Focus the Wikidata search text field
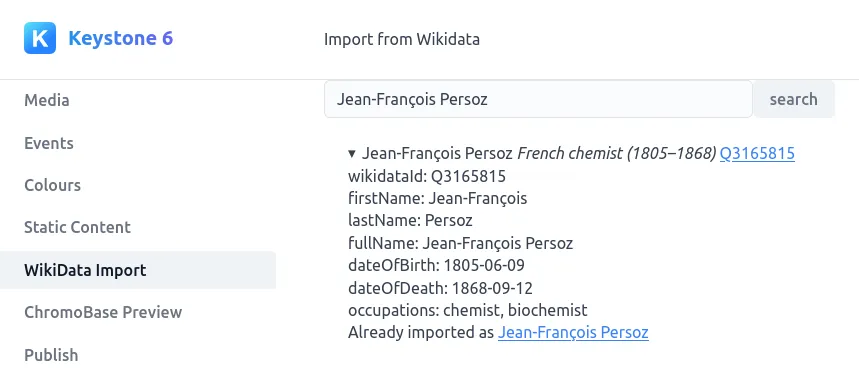859x378 pixels. pyautogui.click(x=539, y=99)
